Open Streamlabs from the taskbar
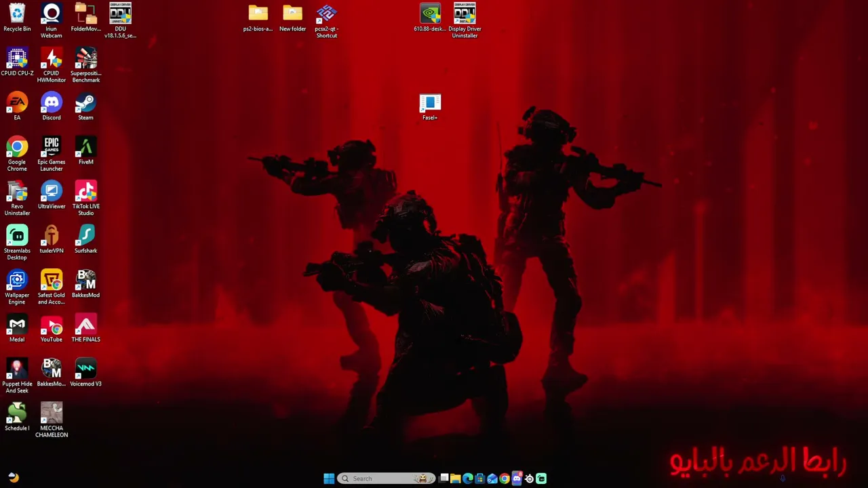Viewport: 868px width, 488px height. click(x=541, y=479)
